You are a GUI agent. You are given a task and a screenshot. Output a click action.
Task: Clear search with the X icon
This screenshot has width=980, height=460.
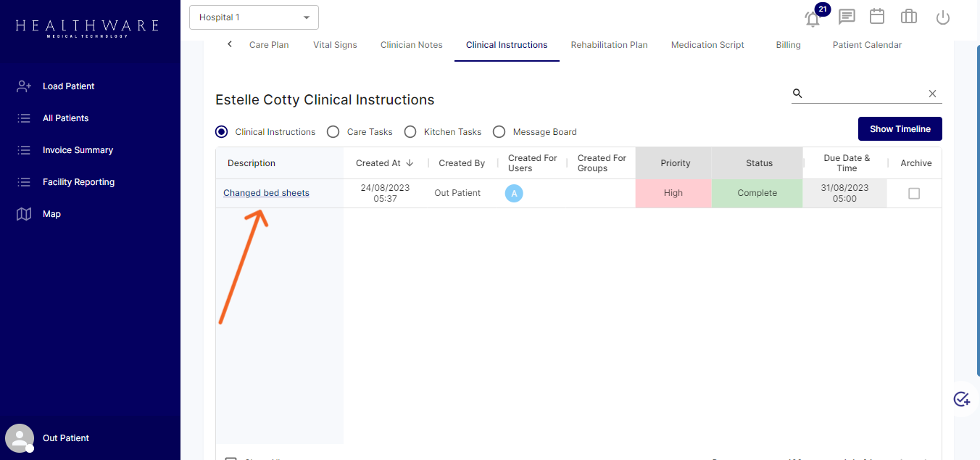(x=932, y=94)
